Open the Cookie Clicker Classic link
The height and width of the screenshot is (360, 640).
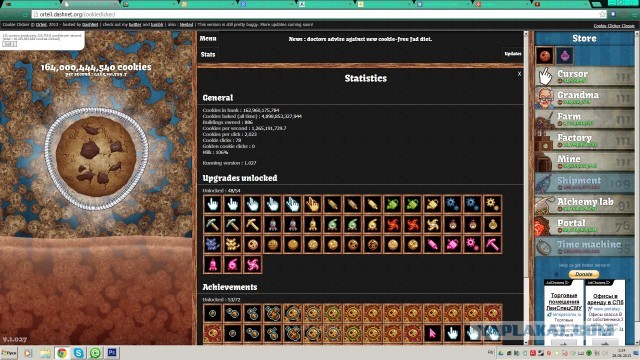point(614,26)
